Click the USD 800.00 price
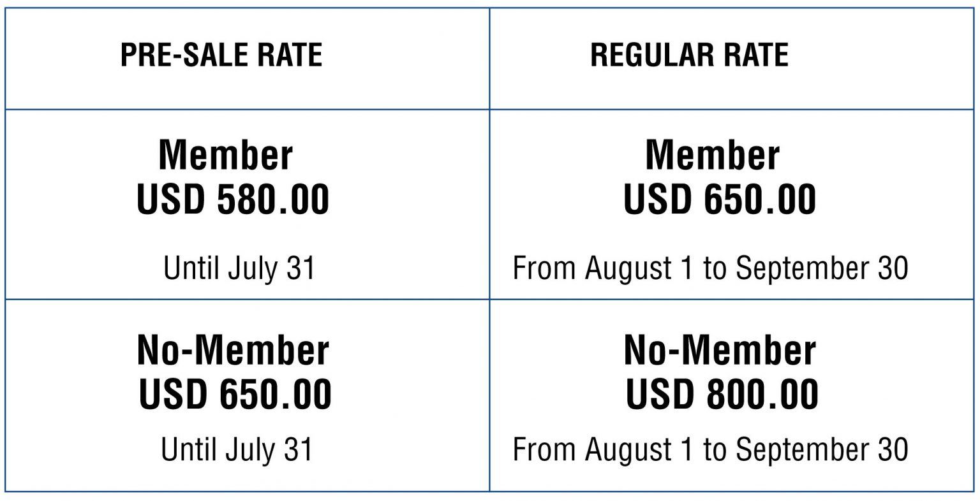This screenshot has width=980, height=501. (x=722, y=394)
